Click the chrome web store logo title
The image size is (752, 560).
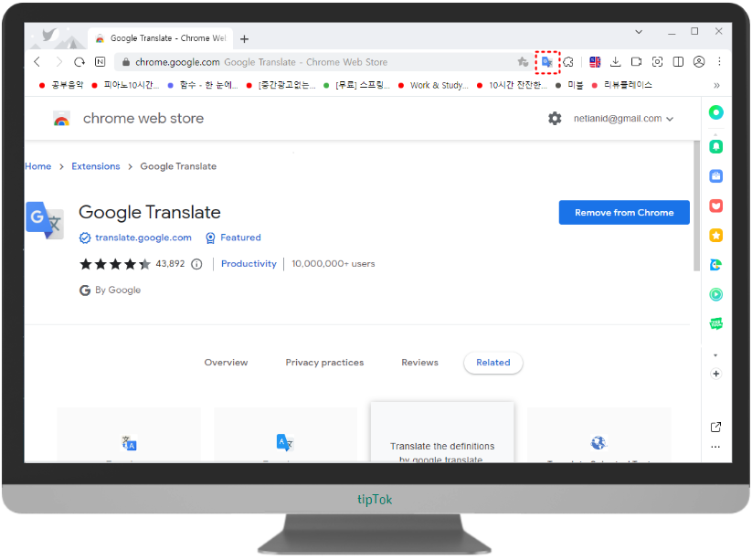143,119
